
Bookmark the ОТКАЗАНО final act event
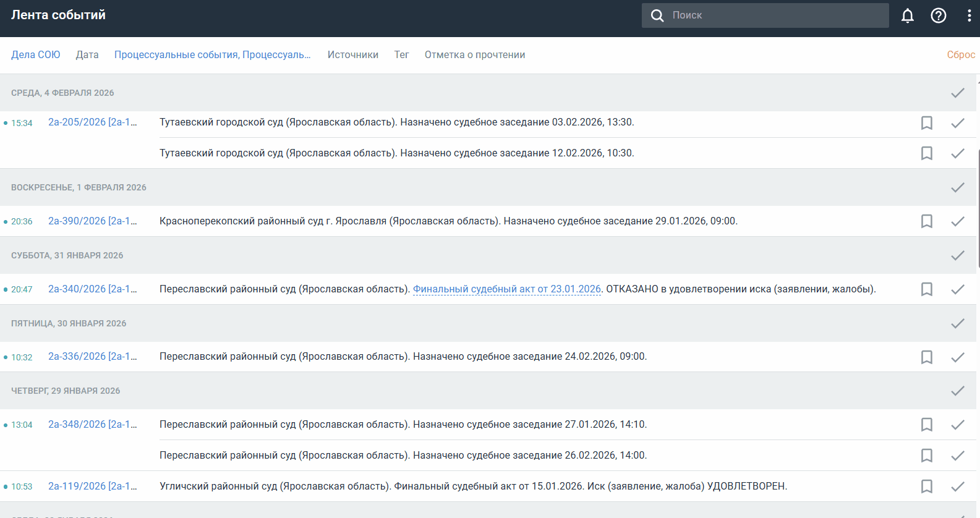926,289
